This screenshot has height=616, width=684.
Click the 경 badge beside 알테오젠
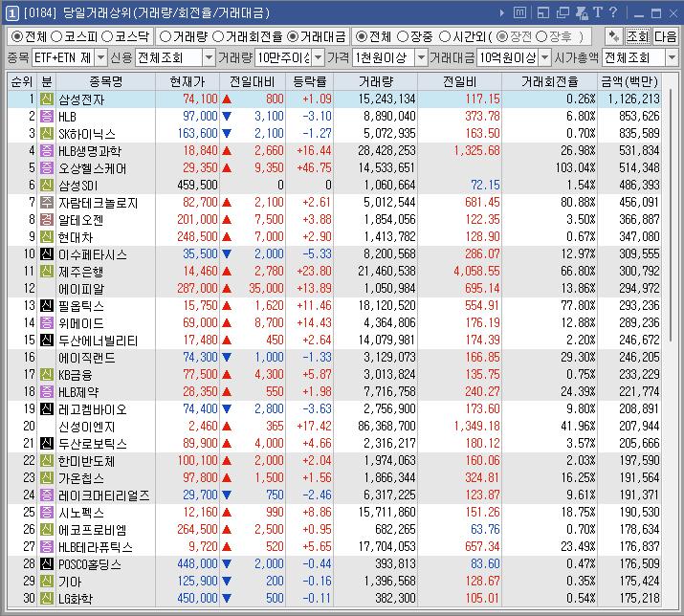click(x=47, y=219)
